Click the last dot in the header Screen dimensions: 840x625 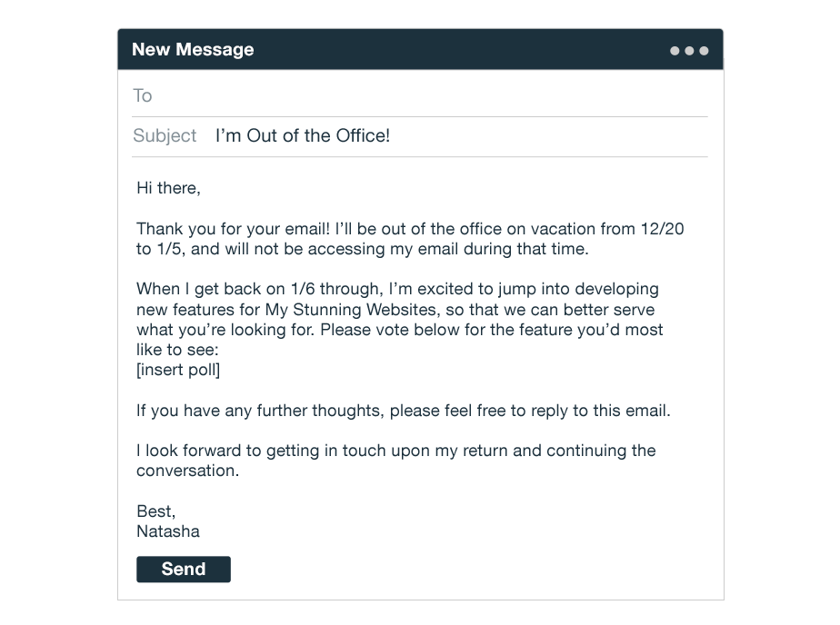(704, 51)
